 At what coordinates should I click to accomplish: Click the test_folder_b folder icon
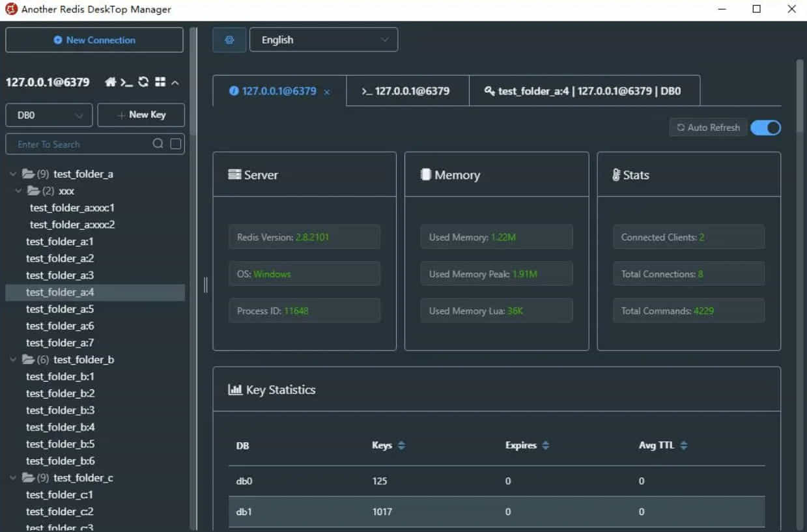pos(28,359)
